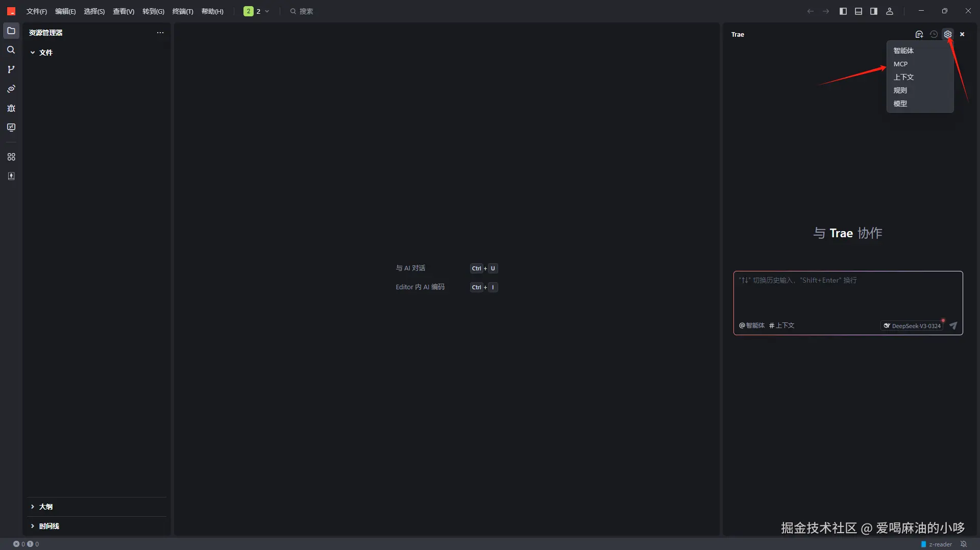Viewport: 980px width, 550px height.
Task: Select 模型 from the settings dropdown
Action: coord(920,104)
